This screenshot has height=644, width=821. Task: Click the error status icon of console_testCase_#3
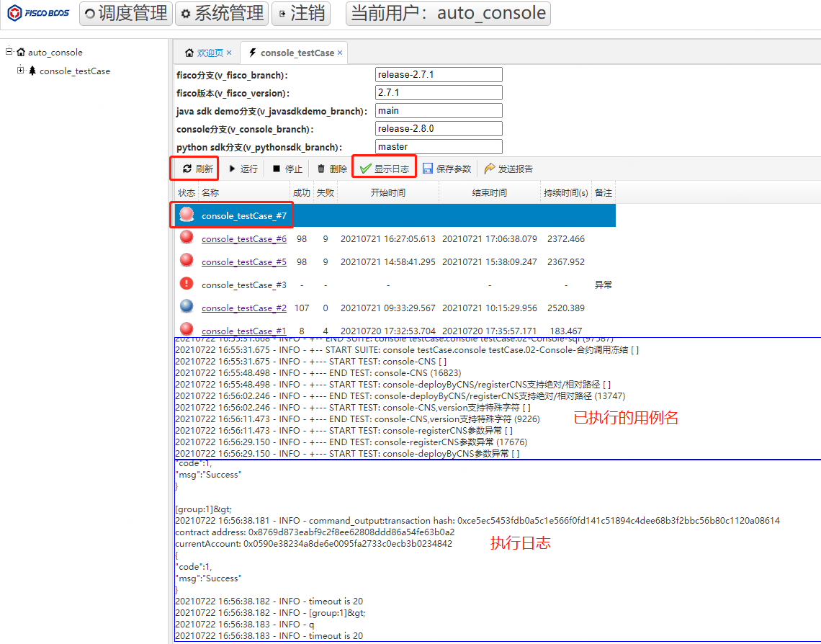[x=187, y=283]
